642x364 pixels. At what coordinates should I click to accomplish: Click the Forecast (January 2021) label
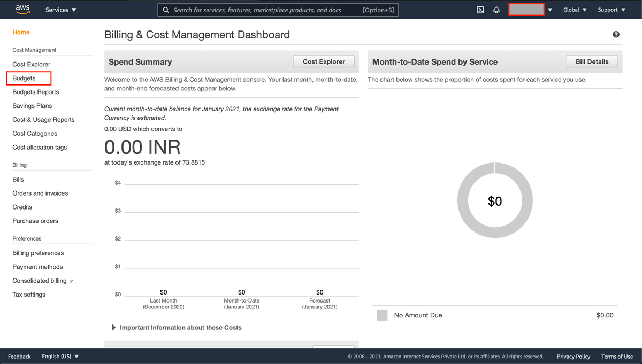(319, 304)
